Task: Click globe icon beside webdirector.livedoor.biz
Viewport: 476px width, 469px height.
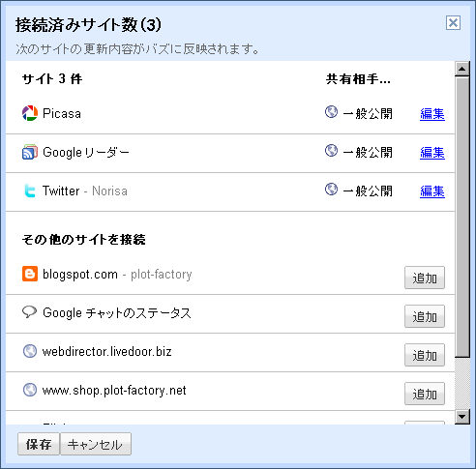Action: (30, 351)
